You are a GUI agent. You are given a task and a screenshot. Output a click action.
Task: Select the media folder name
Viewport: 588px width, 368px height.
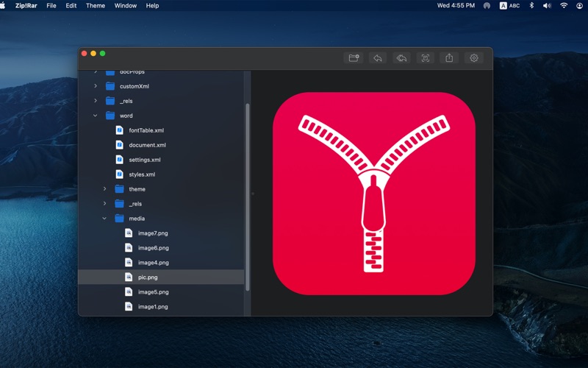click(x=137, y=218)
